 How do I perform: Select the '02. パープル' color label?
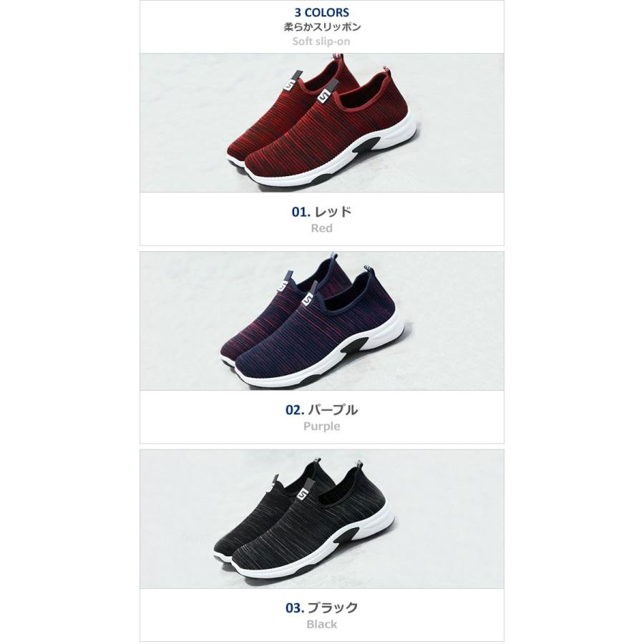[321, 410]
